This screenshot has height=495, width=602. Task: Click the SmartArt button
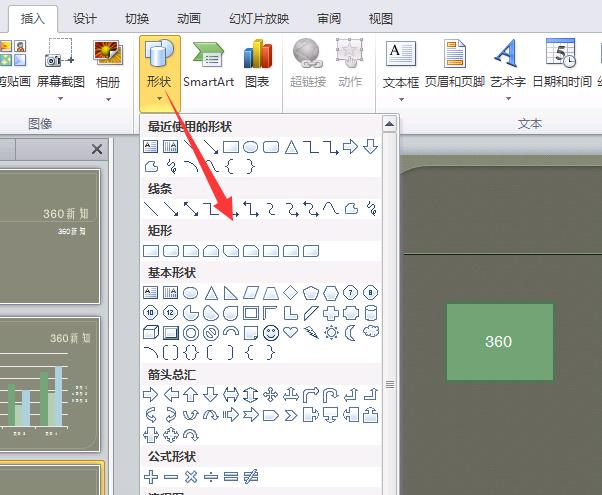208,64
